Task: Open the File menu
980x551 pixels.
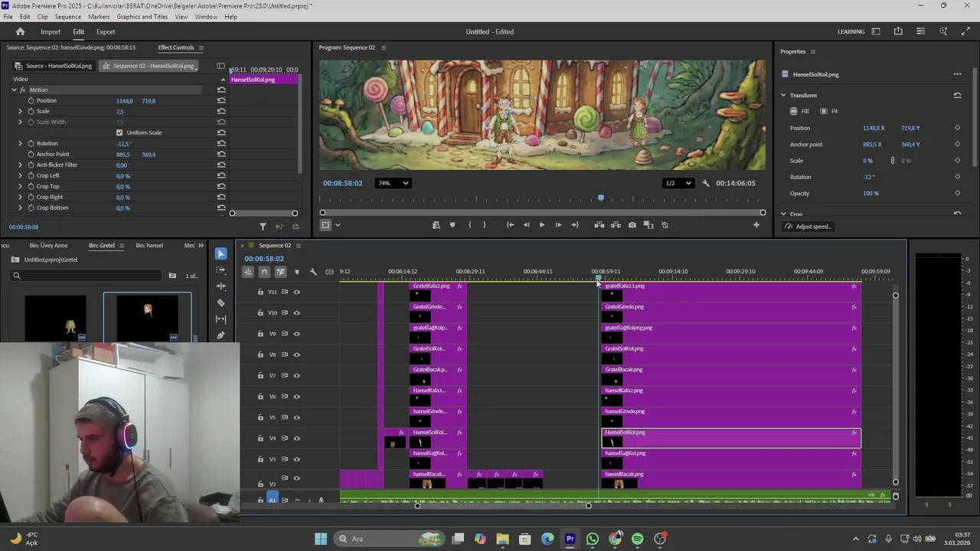Action: [x=8, y=16]
